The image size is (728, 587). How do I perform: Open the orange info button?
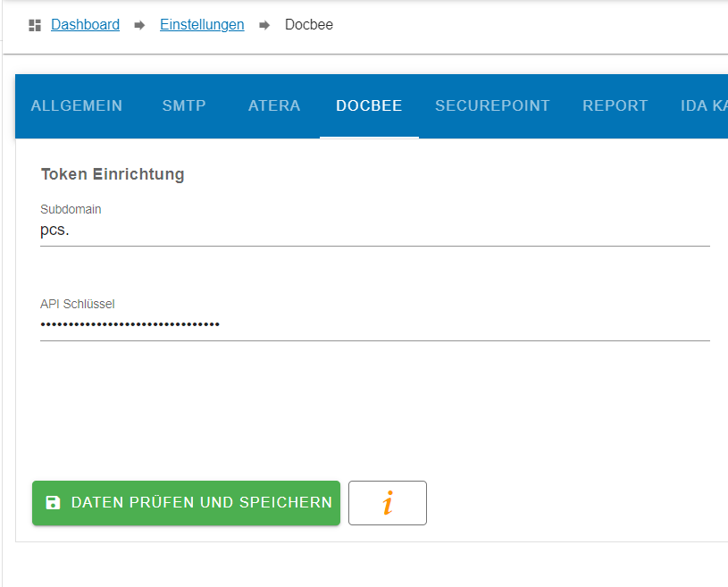click(388, 503)
